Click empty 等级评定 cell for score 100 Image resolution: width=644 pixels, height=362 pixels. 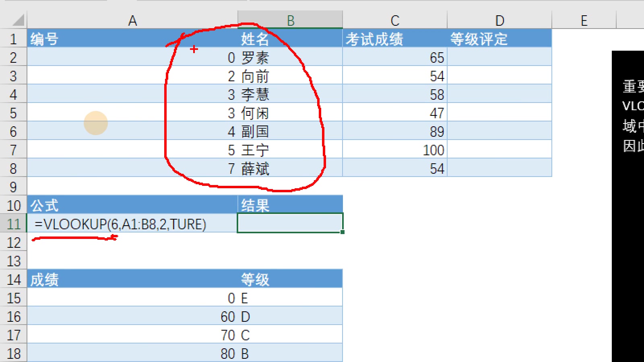pos(500,150)
